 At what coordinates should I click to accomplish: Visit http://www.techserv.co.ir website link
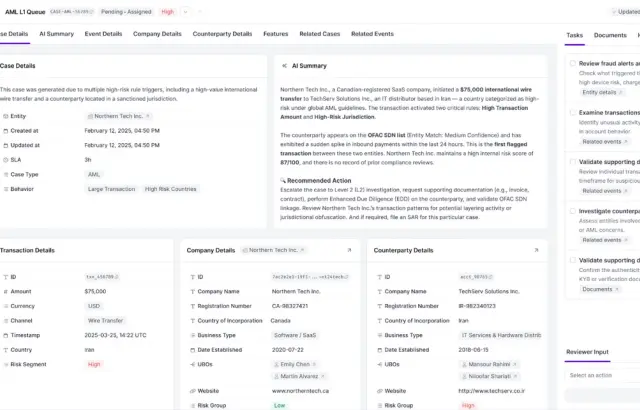coord(491,391)
